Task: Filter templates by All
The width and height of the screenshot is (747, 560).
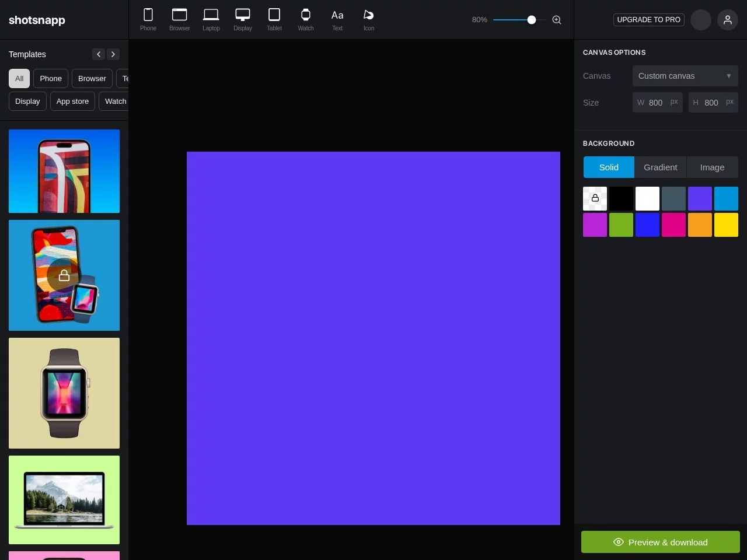Action: (19, 79)
